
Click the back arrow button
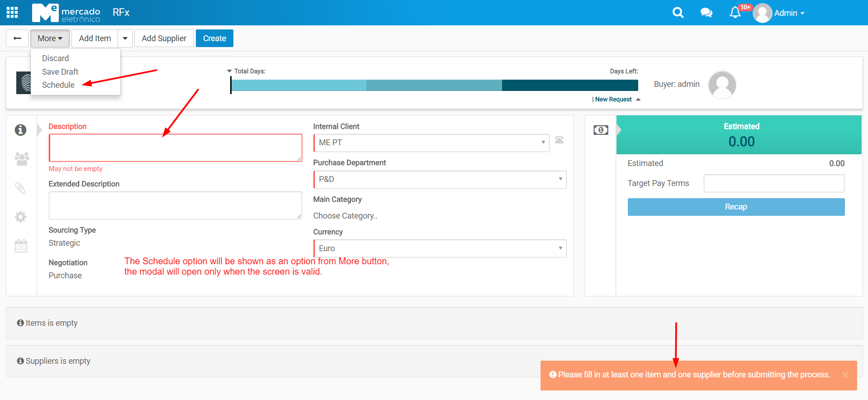coord(17,38)
